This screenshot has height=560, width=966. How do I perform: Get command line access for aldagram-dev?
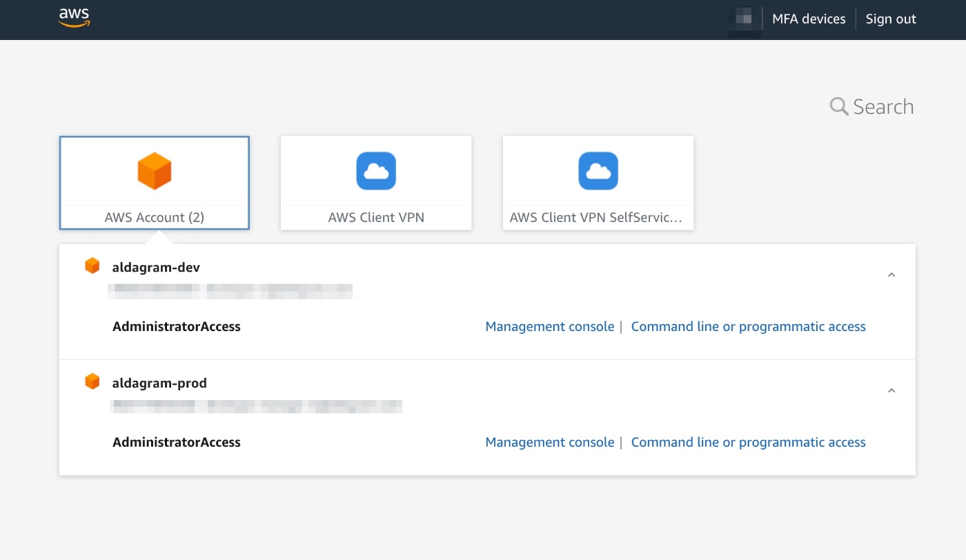pos(749,327)
